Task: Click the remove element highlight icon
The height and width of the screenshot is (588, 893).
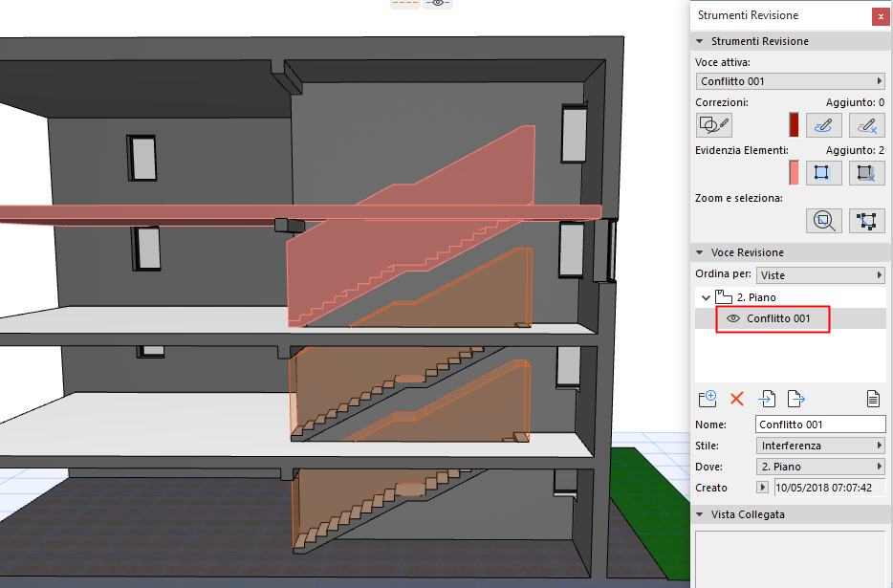Action: pyautogui.click(x=866, y=172)
